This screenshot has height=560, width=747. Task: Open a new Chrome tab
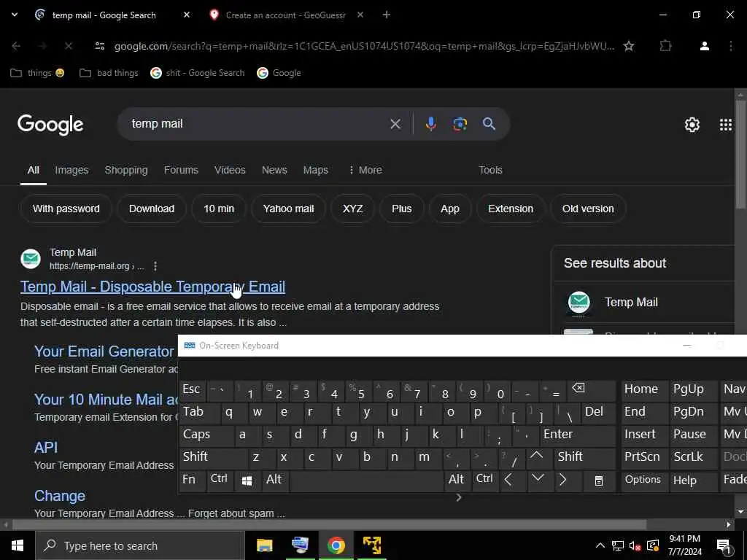pos(387,15)
